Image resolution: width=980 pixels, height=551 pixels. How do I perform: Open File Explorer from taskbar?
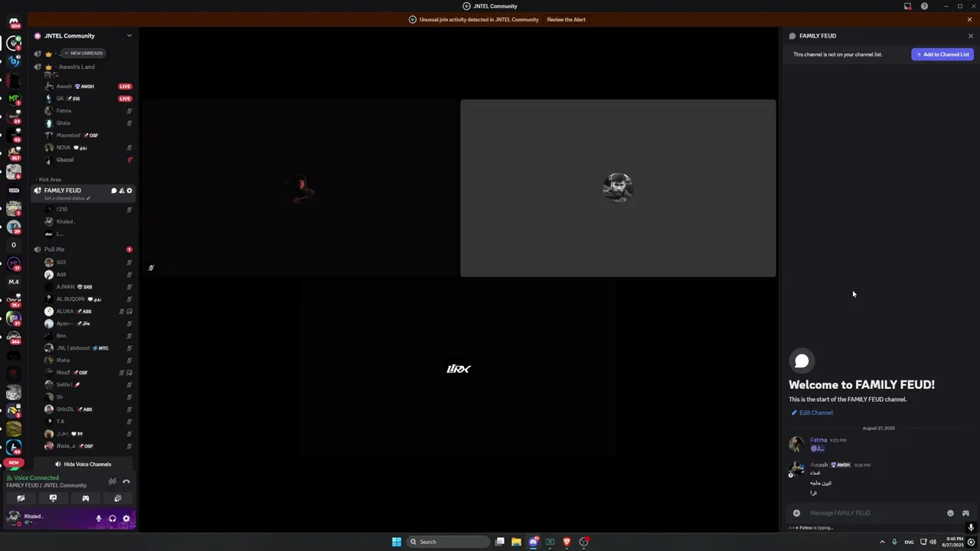[x=516, y=542]
